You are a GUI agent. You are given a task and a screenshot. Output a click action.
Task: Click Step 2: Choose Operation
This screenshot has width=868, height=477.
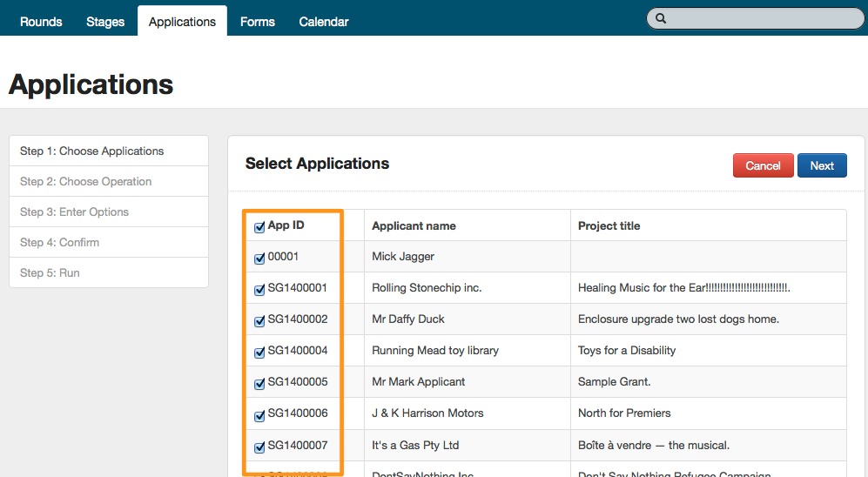coord(109,181)
